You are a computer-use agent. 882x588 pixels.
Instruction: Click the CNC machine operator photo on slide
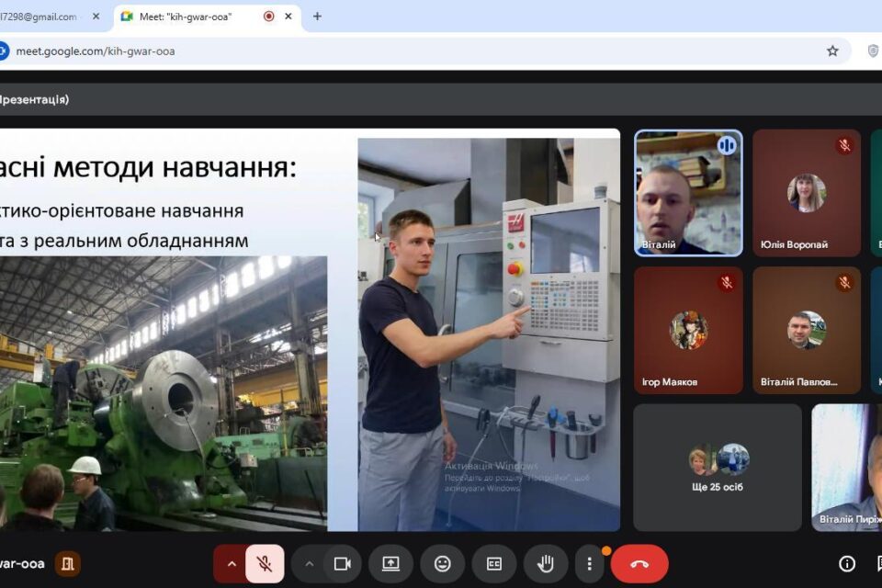(x=489, y=334)
